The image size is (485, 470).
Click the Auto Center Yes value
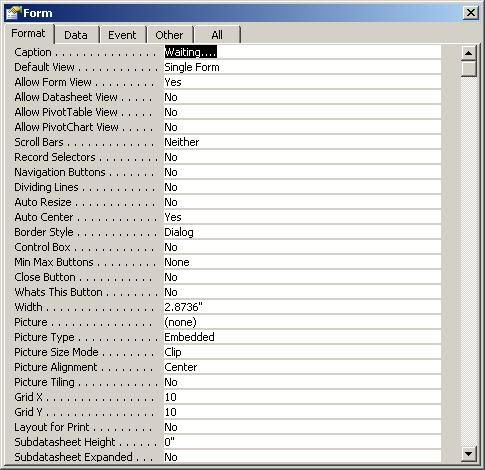(302, 217)
